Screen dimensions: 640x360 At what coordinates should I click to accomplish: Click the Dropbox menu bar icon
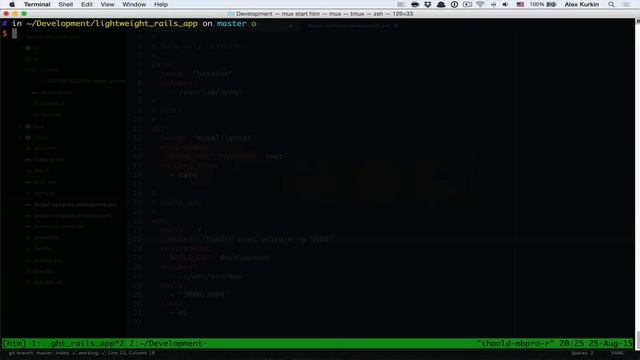(427, 4)
